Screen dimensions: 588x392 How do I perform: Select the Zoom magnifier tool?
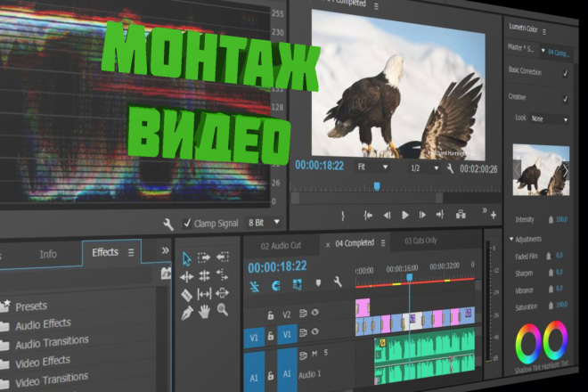(223, 310)
